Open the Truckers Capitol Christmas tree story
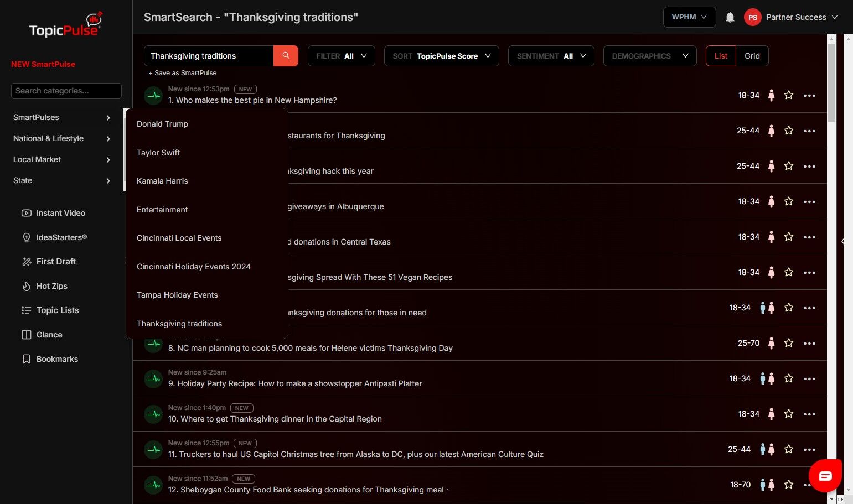The width and height of the screenshot is (853, 504). (x=355, y=454)
